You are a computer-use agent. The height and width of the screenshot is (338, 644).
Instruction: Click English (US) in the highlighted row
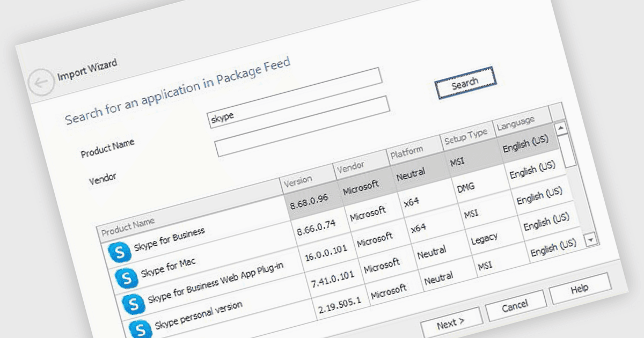coord(525,144)
